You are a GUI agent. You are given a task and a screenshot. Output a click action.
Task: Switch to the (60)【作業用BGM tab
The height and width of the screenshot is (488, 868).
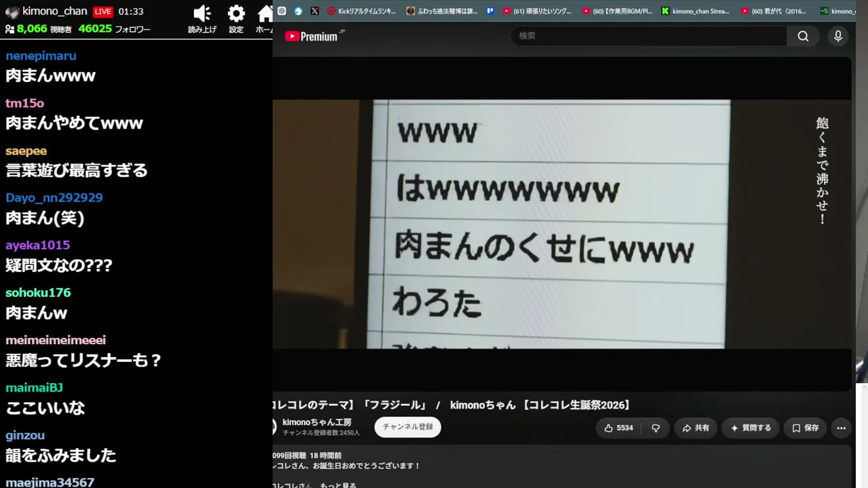[617, 11]
